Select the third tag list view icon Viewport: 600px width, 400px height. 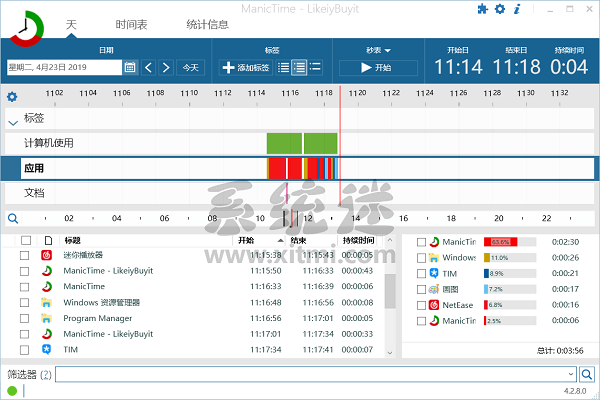point(315,67)
